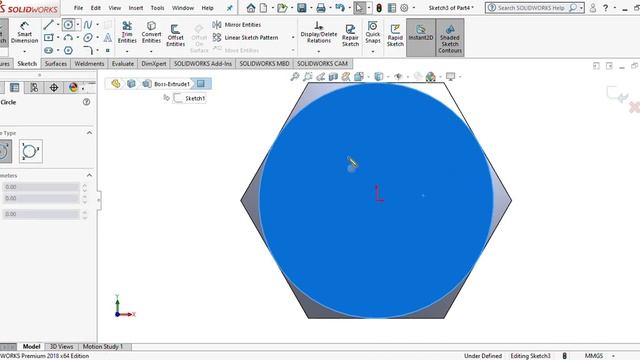This screenshot has height=360, width=640.
Task: Click the Open document folder icon
Action: point(282,8)
